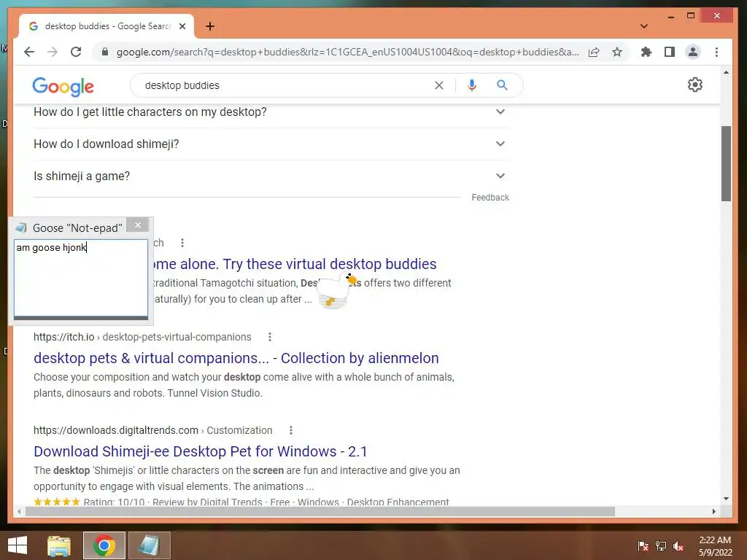Image resolution: width=747 pixels, height=560 pixels.
Task: Click the URL address bar
Action: click(x=348, y=52)
